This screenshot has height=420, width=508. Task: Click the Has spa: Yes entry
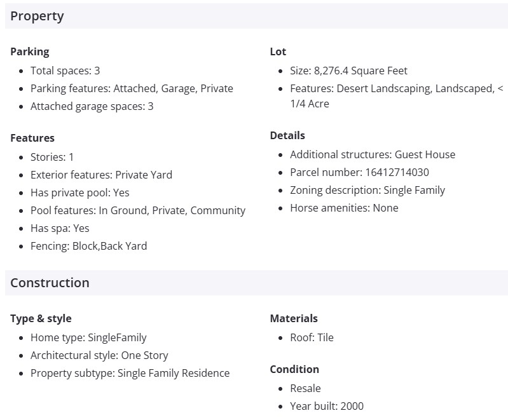pos(60,228)
